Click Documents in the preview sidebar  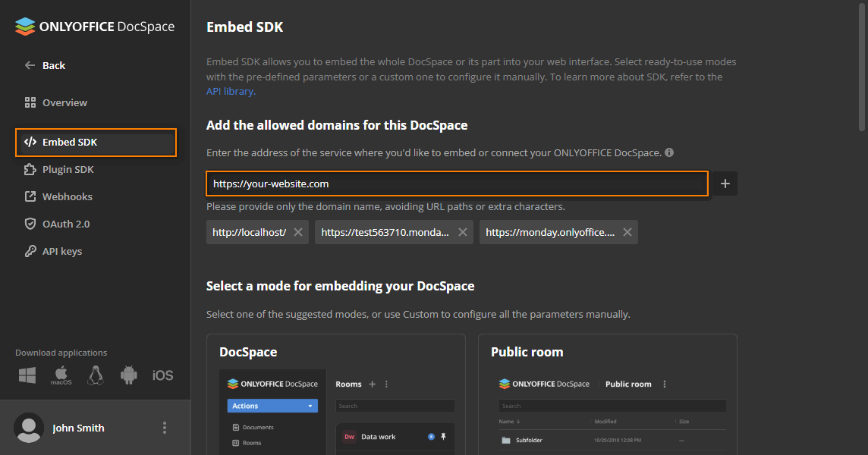253,428
